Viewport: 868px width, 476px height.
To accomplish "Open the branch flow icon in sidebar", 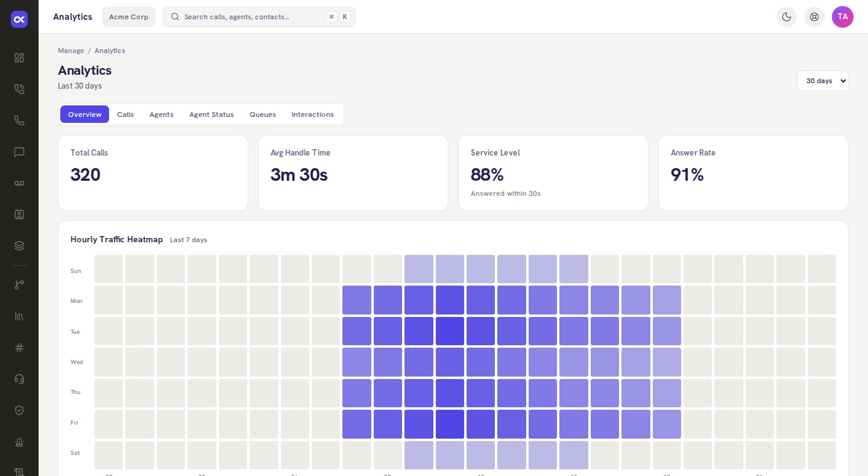I will [19, 285].
